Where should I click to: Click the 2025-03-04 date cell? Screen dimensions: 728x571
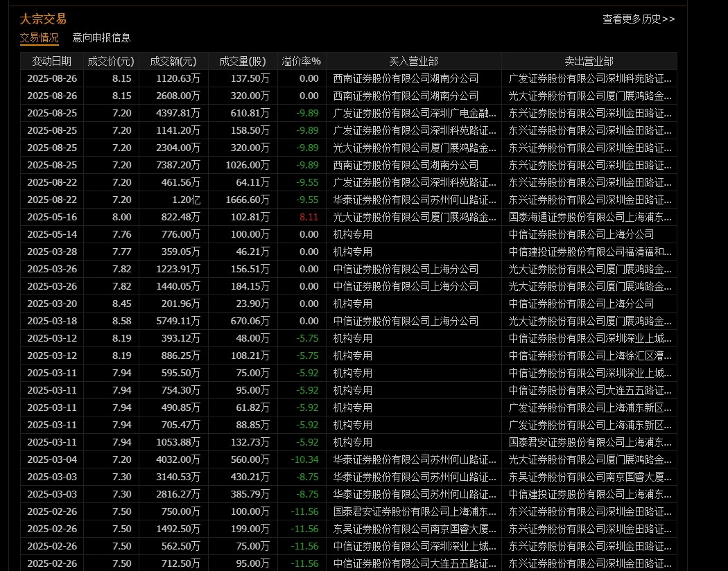(52, 459)
